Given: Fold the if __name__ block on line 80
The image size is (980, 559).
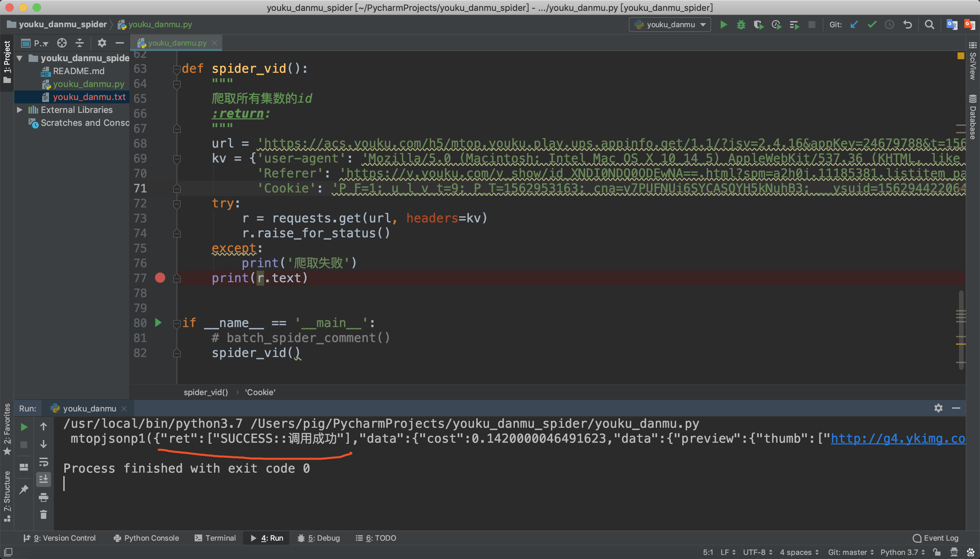Looking at the screenshot, I should click(177, 323).
